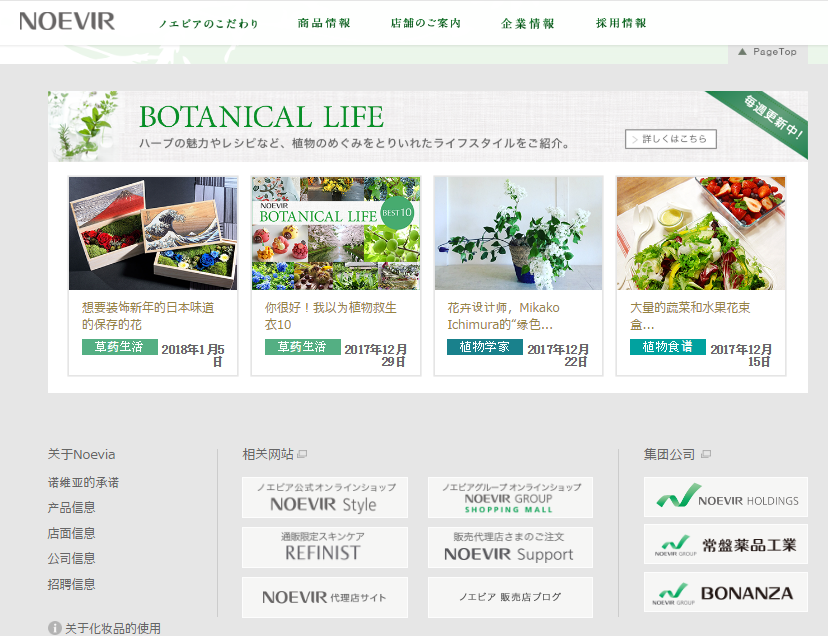Open the 诺维亚的承诺 footer link
The width and height of the screenshot is (828, 636).
(83, 482)
